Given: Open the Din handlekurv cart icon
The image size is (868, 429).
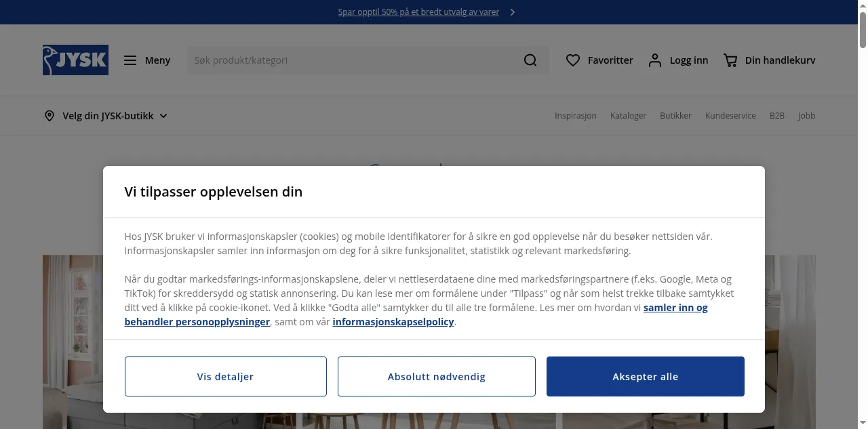Looking at the screenshot, I should [730, 60].
